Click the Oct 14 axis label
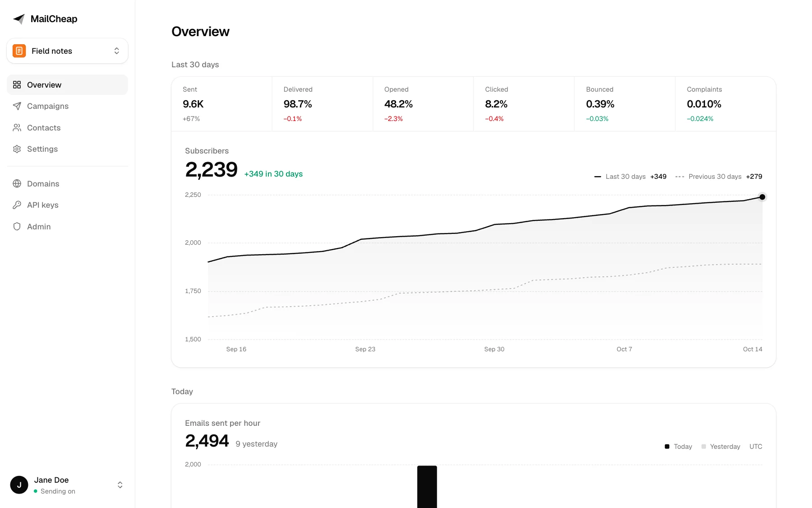The image size is (812, 508). [x=752, y=349]
